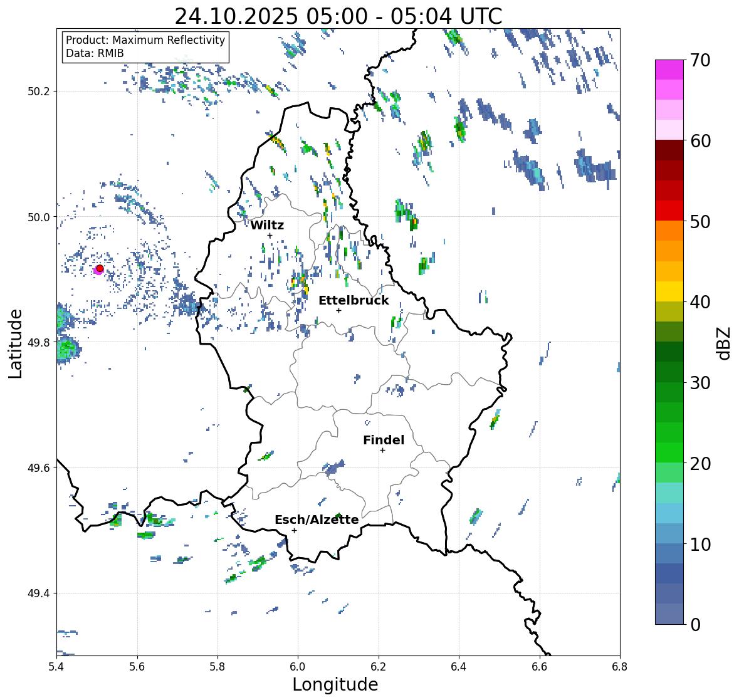739x700 pixels.
Task: Click the longitude tick label 5.4
Action: point(56,666)
